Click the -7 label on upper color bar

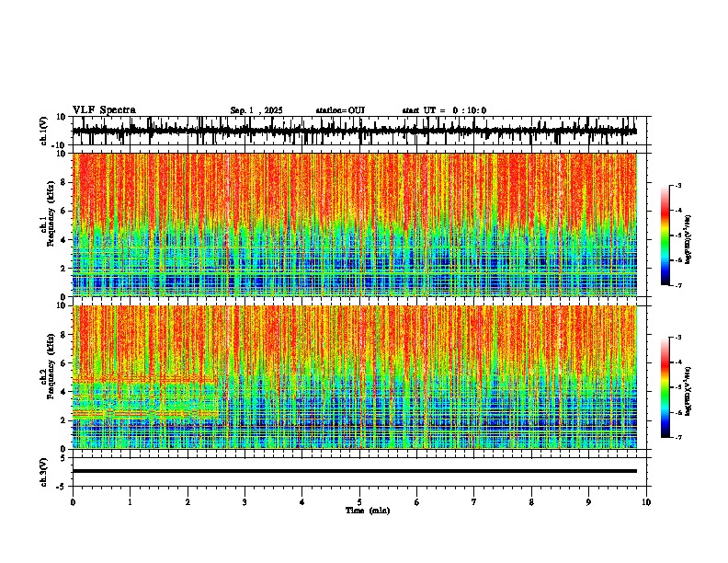(678, 285)
